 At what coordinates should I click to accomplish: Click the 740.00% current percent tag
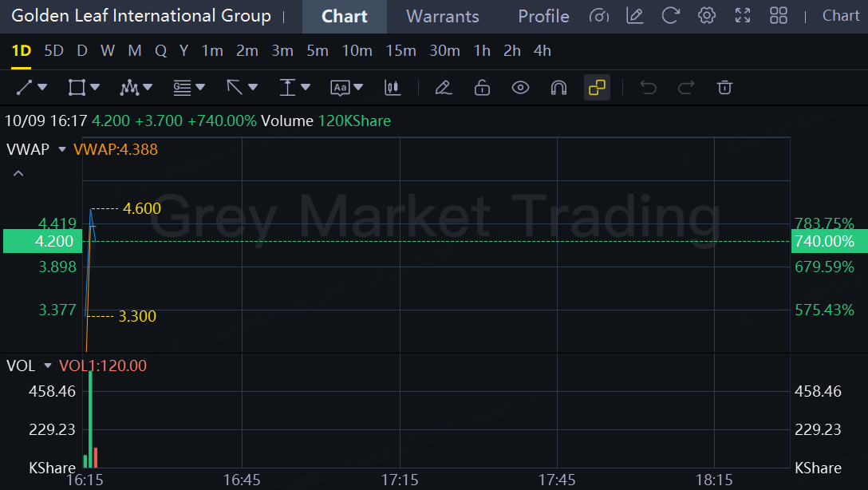point(828,241)
